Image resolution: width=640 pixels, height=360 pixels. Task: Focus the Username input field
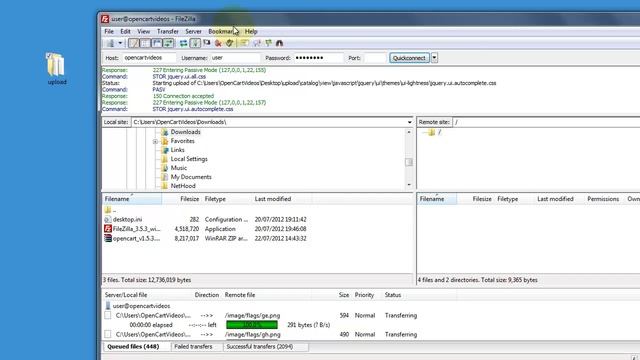[235, 58]
